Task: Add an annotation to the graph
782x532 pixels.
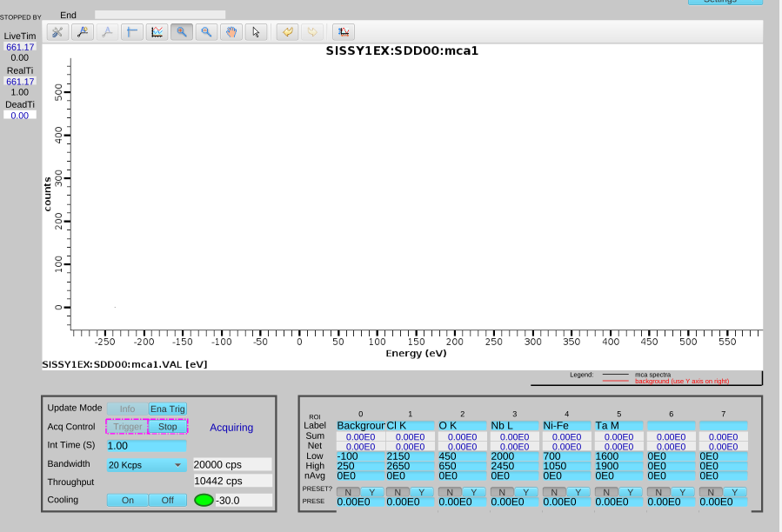Action: (83, 32)
